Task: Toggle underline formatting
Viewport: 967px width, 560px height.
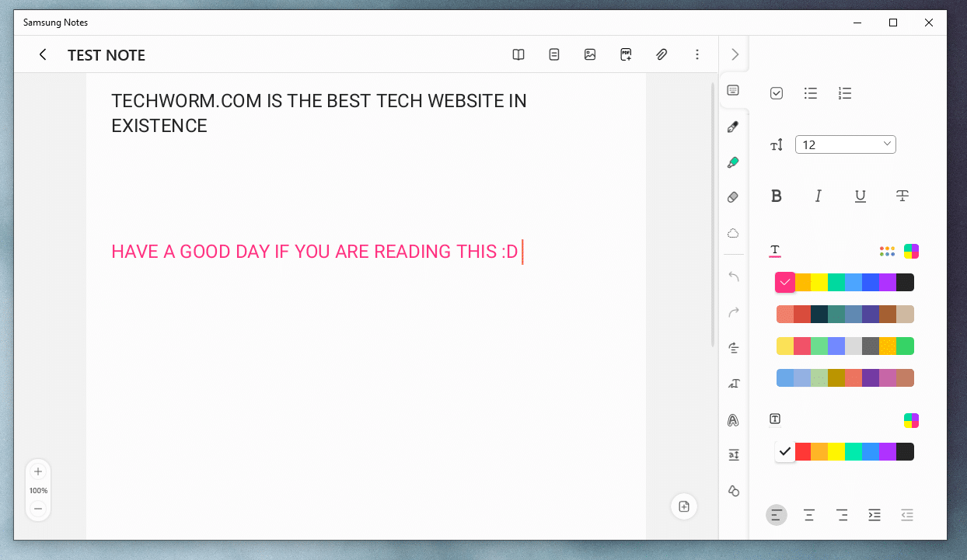Action: [x=861, y=197]
